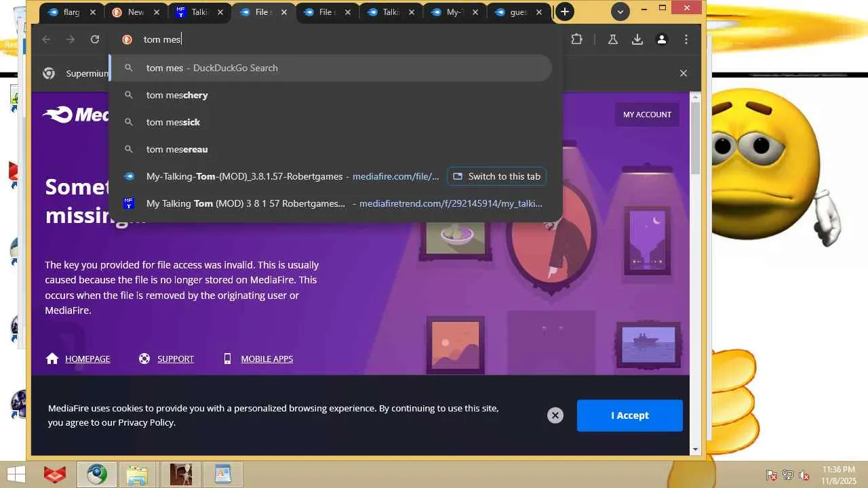This screenshot has width=868, height=488.
Task: Open File Explorer from the taskbar
Action: pos(138,474)
